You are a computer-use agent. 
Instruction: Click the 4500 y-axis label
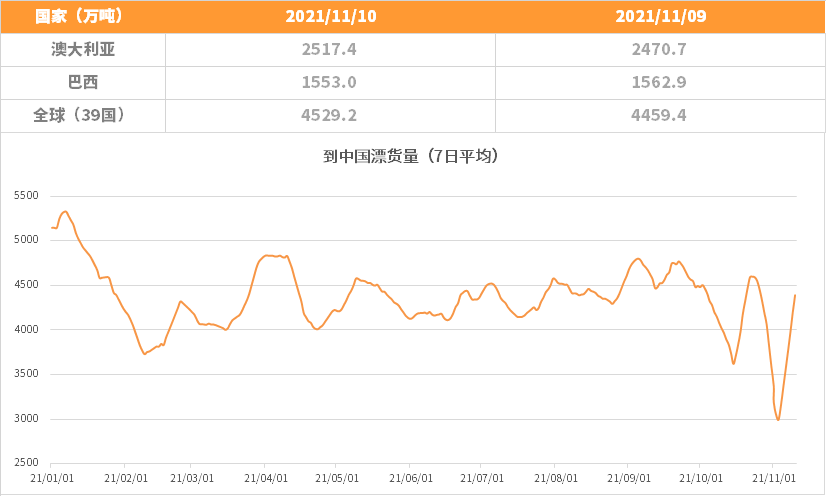pyautogui.click(x=26, y=285)
